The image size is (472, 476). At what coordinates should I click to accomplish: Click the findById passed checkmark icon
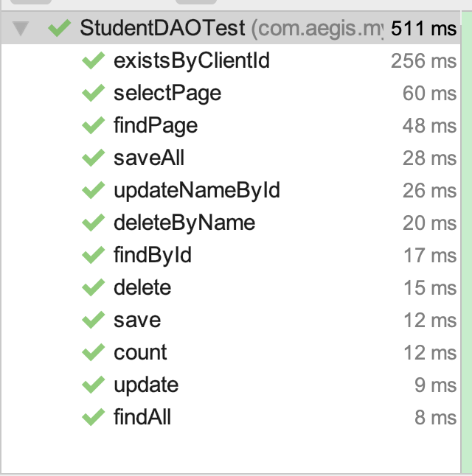(x=93, y=256)
